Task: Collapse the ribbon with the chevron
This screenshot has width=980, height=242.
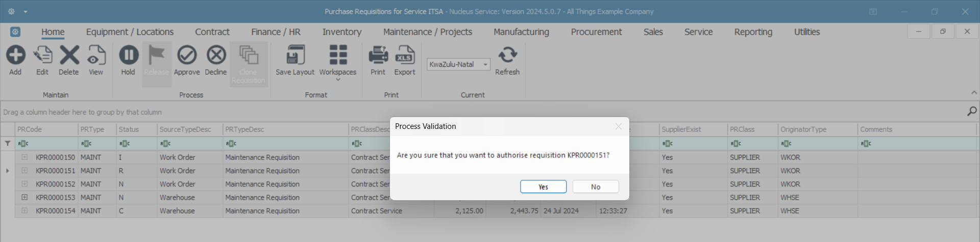Action: [x=974, y=93]
